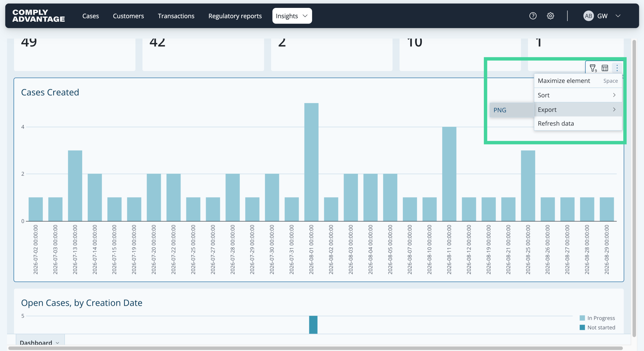Click the 49 metric card
The width and height of the screenshot is (644, 351).
tap(74, 55)
